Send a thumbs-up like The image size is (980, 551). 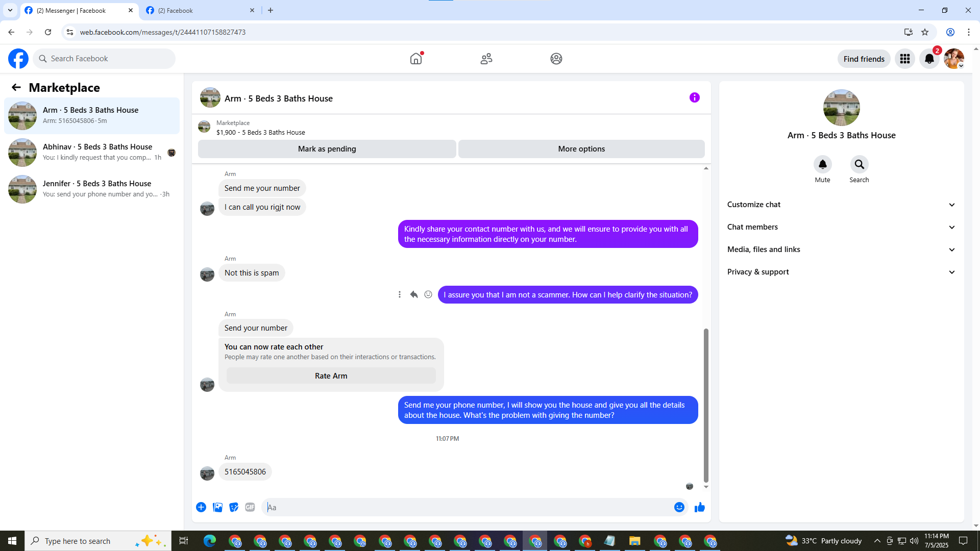[x=699, y=507]
